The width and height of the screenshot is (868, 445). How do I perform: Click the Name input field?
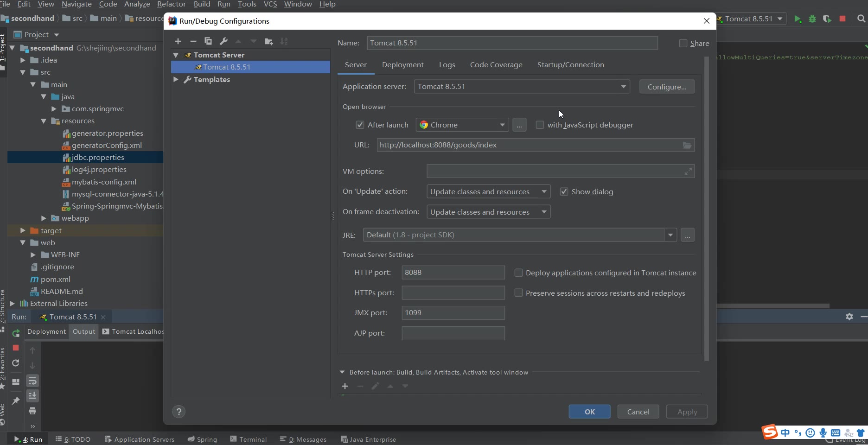click(512, 43)
